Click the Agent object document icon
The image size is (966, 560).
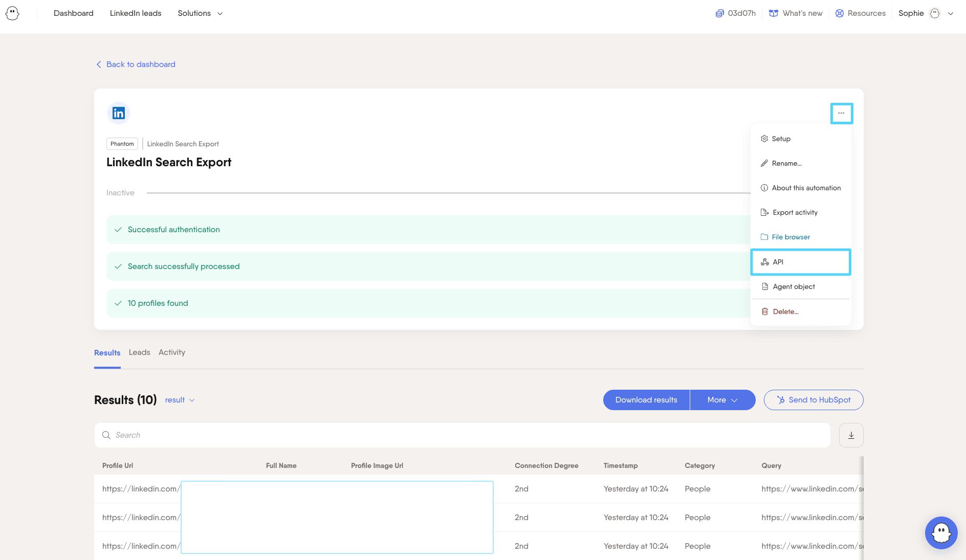click(765, 286)
